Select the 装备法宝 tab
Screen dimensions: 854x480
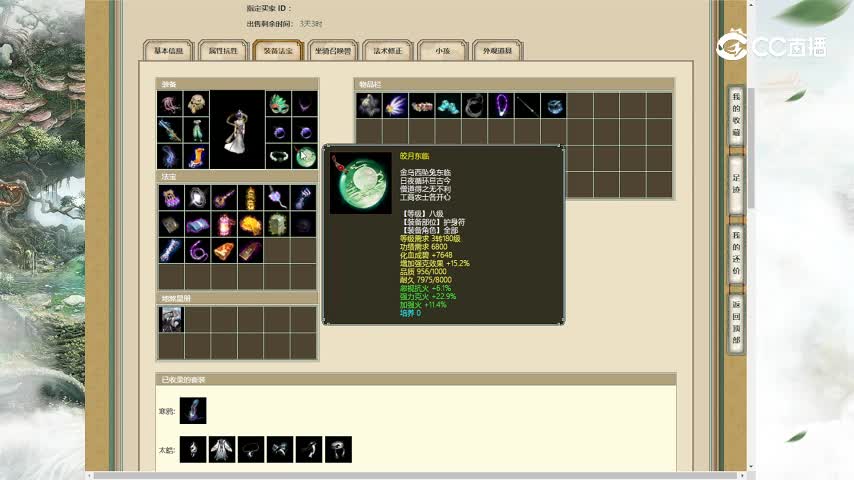click(278, 51)
